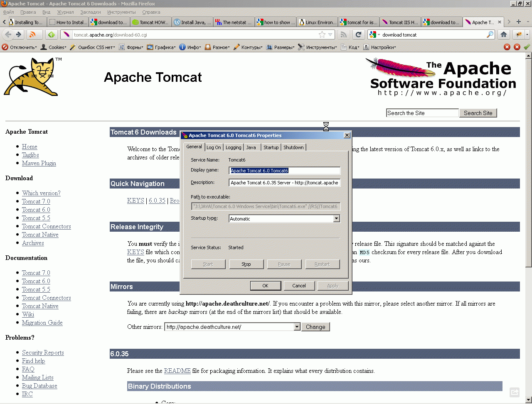The width and height of the screenshot is (532, 404).
Task: Click the share icon at the page bottom right
Action: coord(515,392)
